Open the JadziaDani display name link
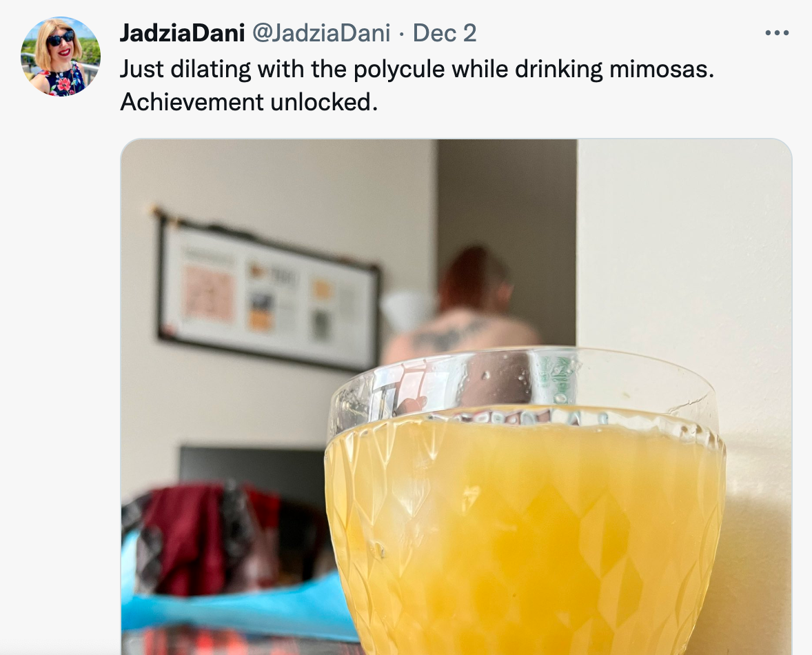Screen dimensions: 812x655 pyautogui.click(x=182, y=33)
